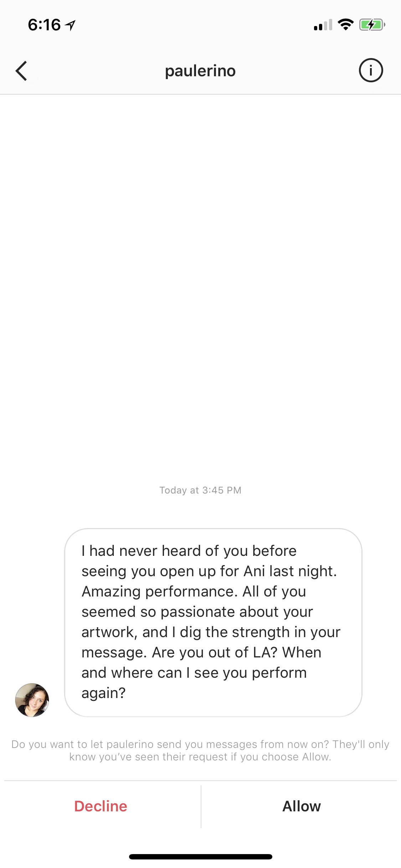Image resolution: width=401 pixels, height=868 pixels.
Task: Open the paulerino profile title
Action: (200, 71)
